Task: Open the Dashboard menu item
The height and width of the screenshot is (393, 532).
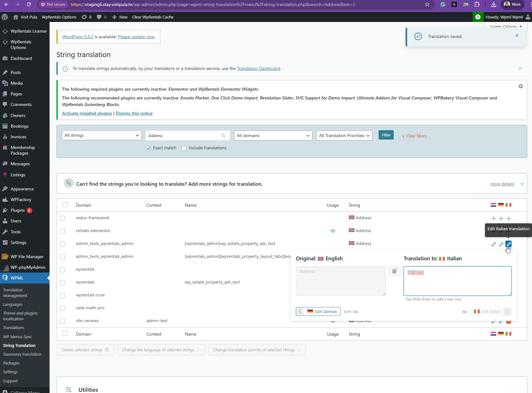Action: 21,58
